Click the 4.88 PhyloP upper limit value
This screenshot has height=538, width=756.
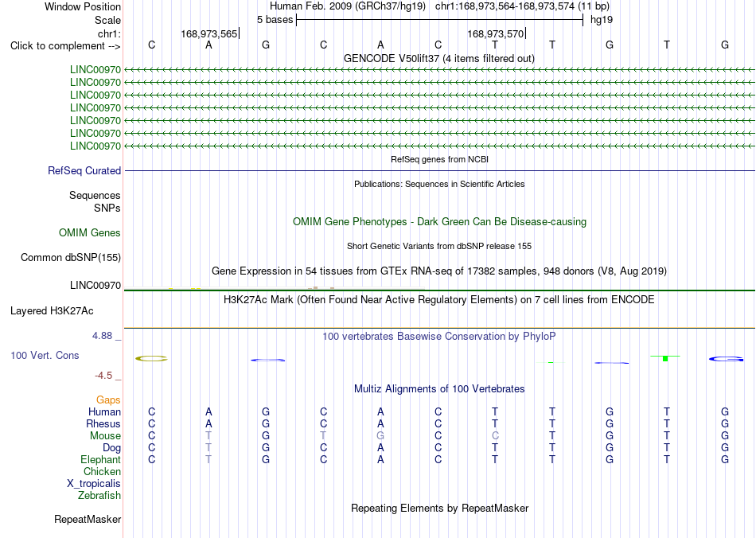pos(102,336)
